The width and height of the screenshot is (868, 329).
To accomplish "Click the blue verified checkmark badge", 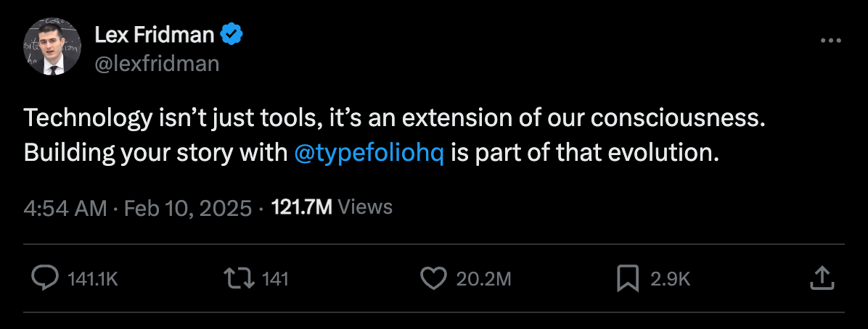I will point(232,36).
